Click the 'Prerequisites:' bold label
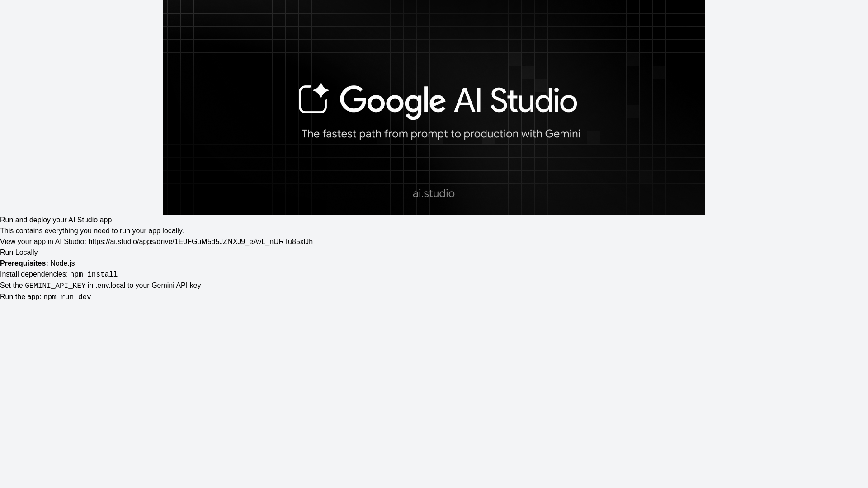Screen dimensions: 868x488 coord(24,263)
